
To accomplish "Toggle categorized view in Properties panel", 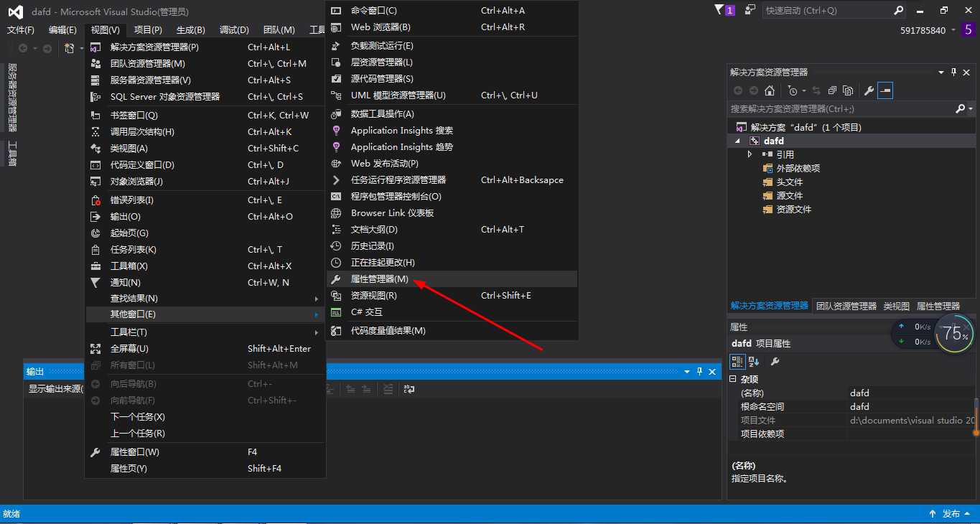I will pos(737,361).
